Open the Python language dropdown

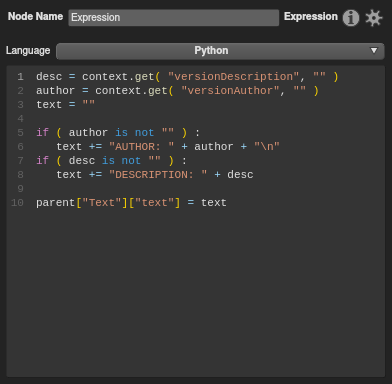[220, 51]
